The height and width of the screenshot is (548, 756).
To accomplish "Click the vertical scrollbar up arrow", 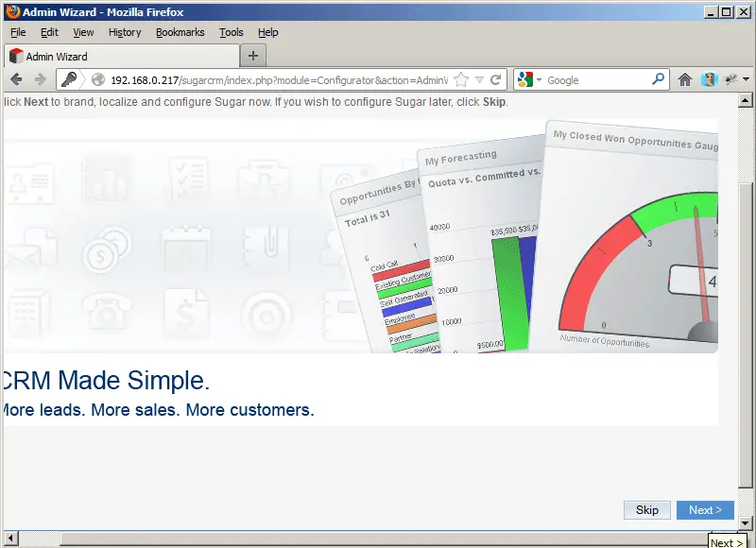I will coord(745,100).
